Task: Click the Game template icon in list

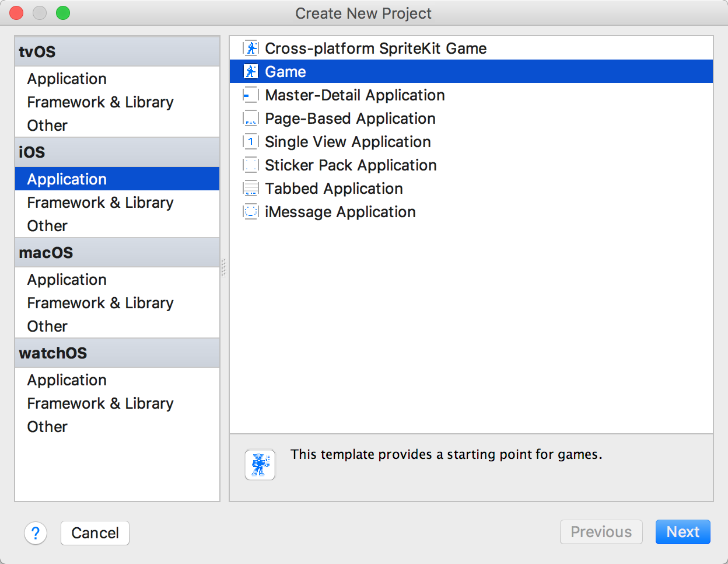Action: tap(251, 71)
